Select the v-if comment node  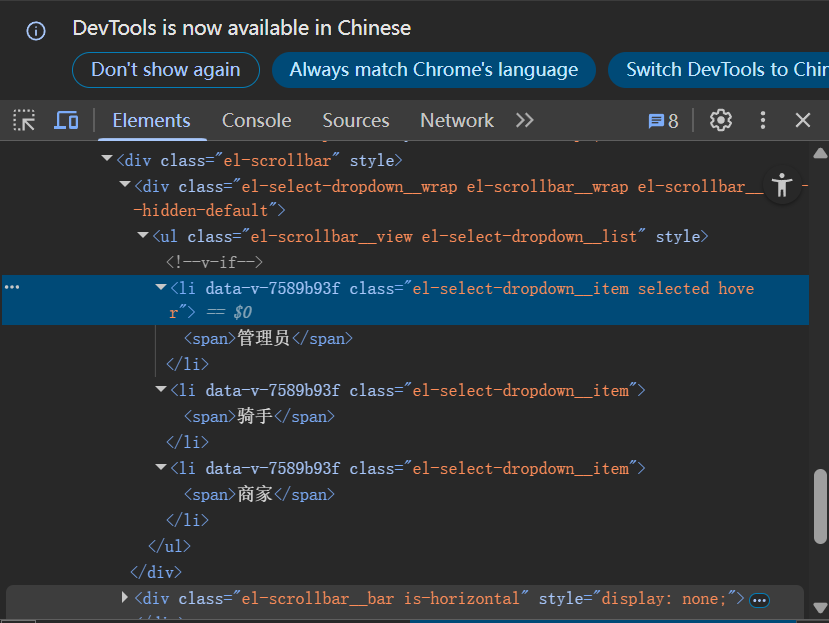click(214, 262)
